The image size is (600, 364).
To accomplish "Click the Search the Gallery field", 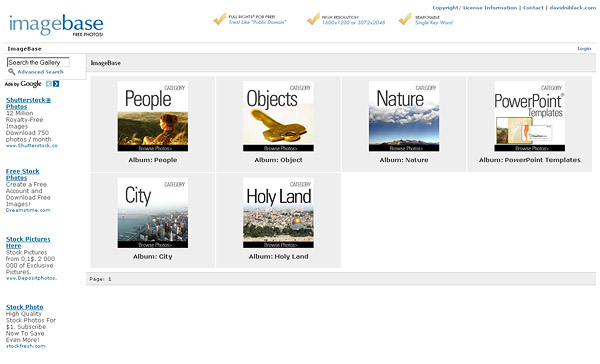I will (38, 62).
